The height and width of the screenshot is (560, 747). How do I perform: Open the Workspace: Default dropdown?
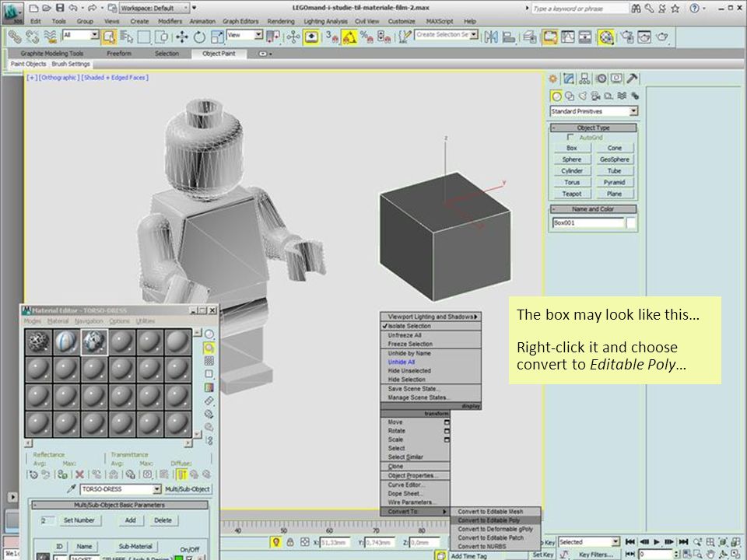[154, 8]
